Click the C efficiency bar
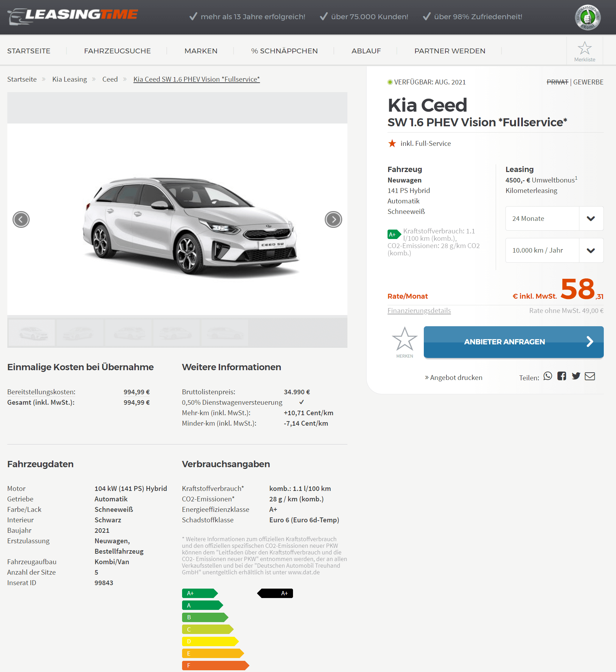This screenshot has width=616, height=672. pyautogui.click(x=208, y=629)
